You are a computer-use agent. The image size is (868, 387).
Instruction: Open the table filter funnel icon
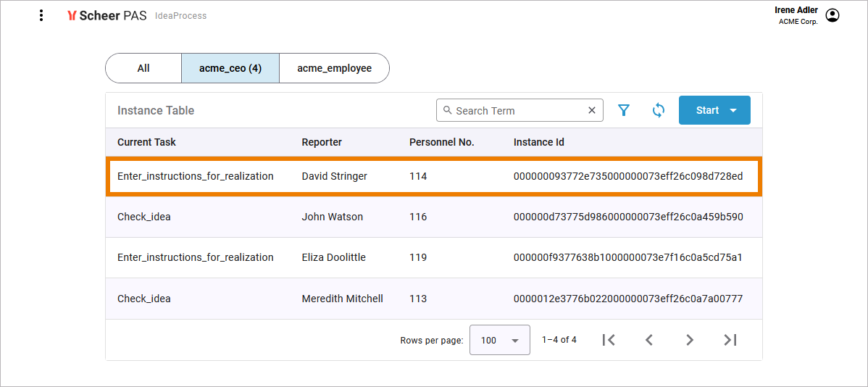624,110
